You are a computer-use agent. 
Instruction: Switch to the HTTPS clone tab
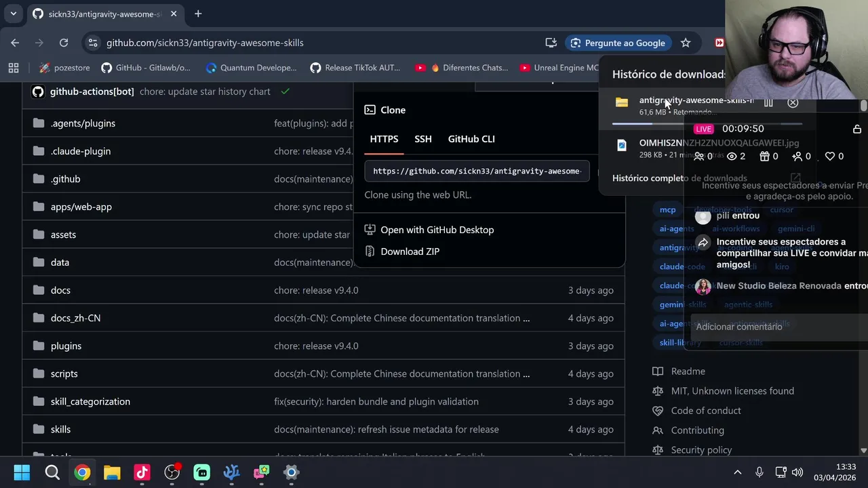tap(384, 139)
